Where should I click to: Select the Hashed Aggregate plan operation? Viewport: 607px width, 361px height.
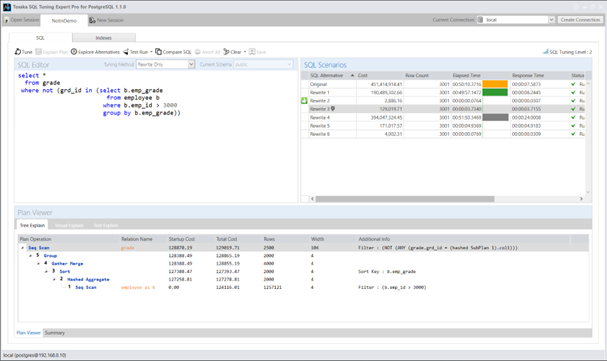pyautogui.click(x=88, y=279)
